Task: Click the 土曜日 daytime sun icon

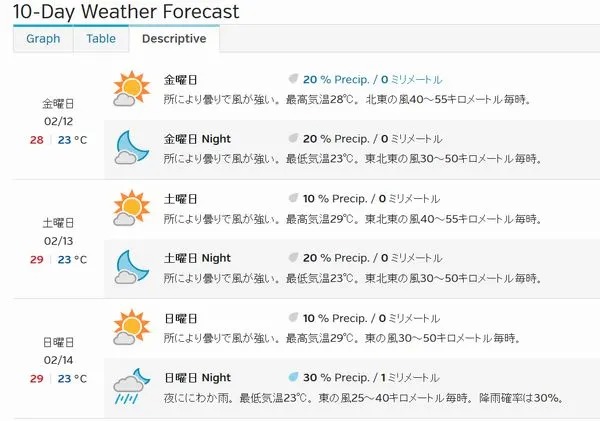Action: (131, 208)
